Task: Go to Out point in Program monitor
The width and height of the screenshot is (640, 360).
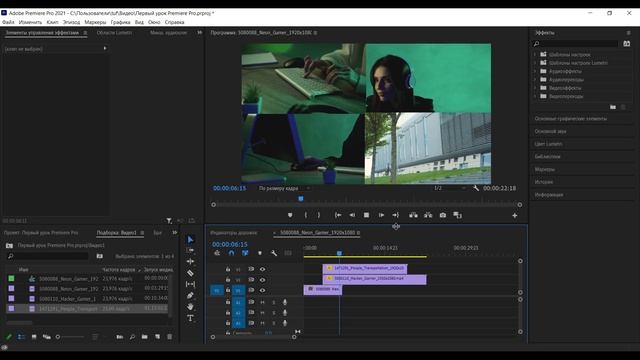Action: point(396,215)
